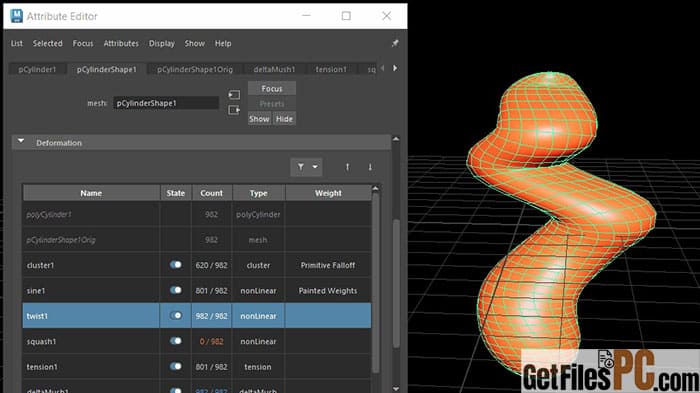Disable the twist1 state switch
Screen dimensions: 700x393
click(176, 316)
